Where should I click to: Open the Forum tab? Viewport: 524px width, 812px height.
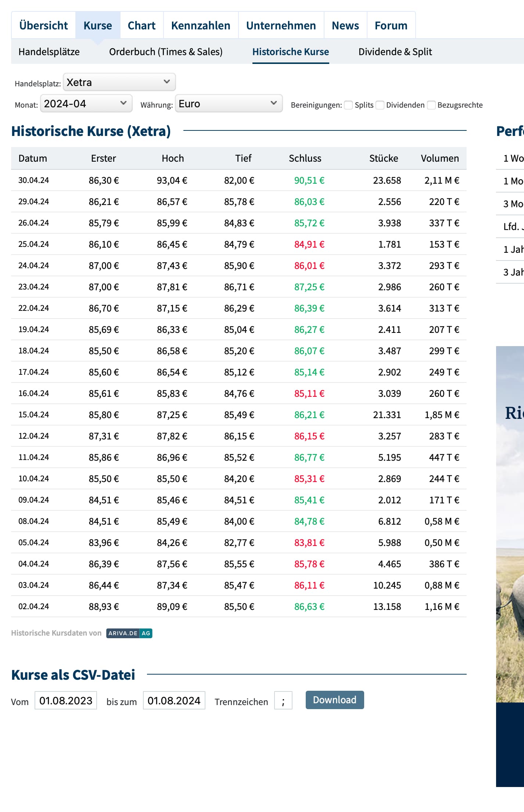[391, 25]
